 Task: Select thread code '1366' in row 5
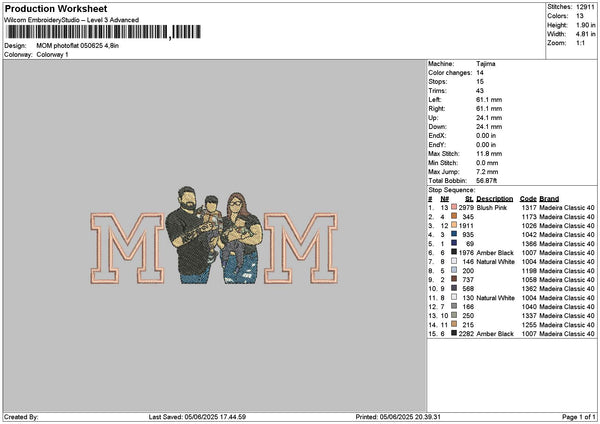pyautogui.click(x=529, y=243)
